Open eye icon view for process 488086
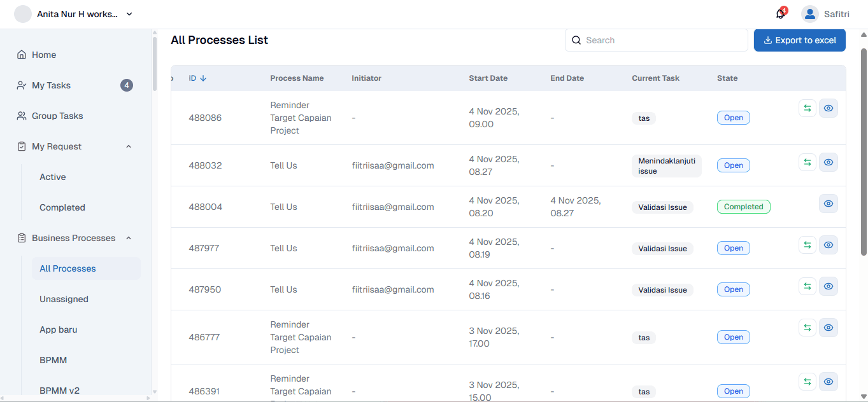This screenshot has width=868, height=402. [828, 108]
